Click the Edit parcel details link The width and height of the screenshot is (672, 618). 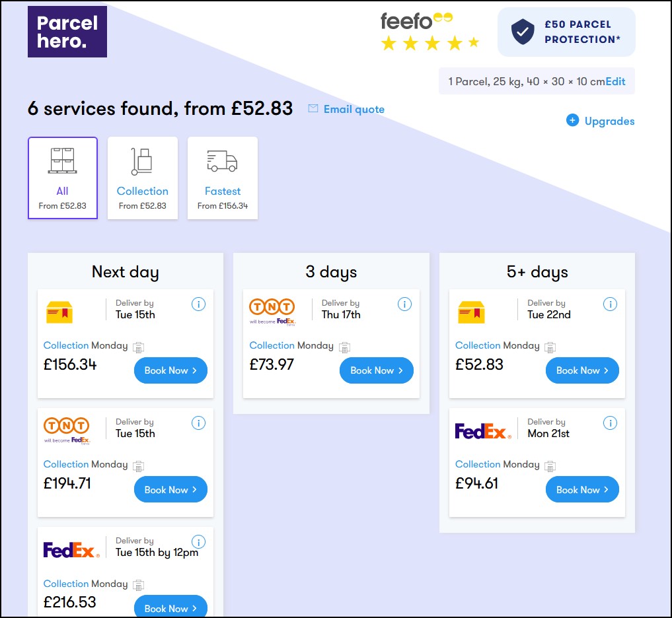click(615, 82)
